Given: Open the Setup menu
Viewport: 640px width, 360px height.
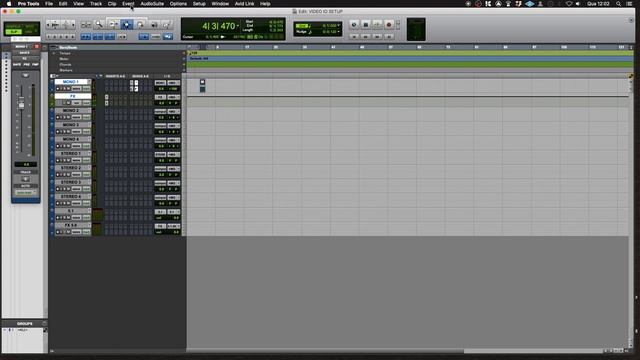Looking at the screenshot, I should click(199, 4).
